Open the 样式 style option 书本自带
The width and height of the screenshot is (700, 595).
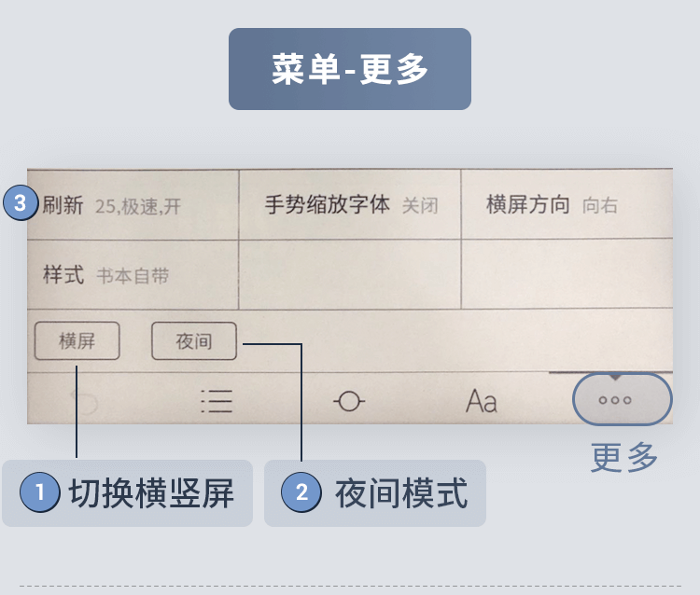[x=133, y=275]
